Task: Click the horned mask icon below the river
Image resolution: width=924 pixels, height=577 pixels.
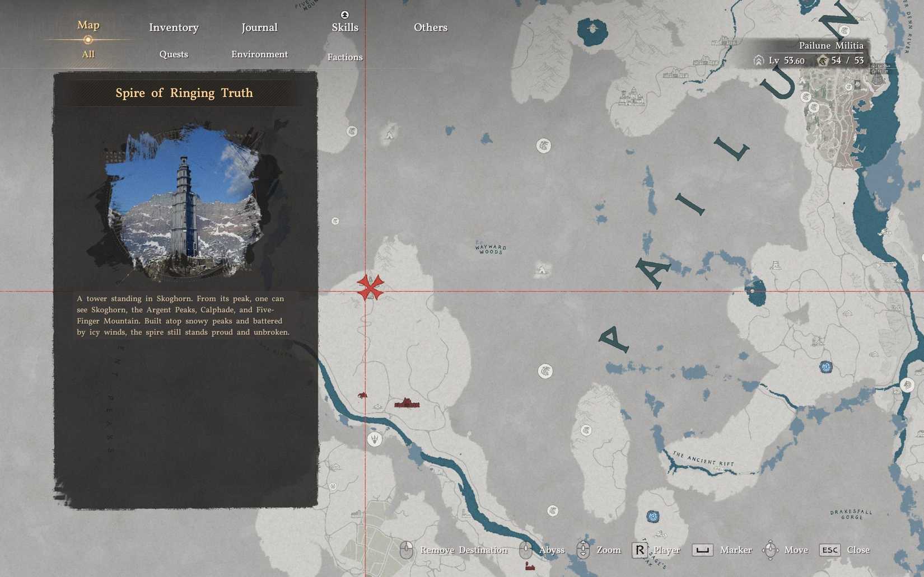Action: click(375, 439)
